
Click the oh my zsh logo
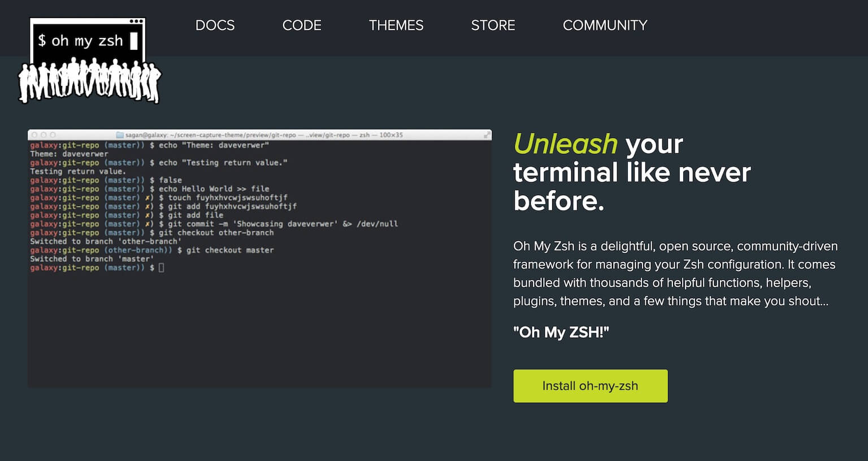pyautogui.click(x=89, y=61)
